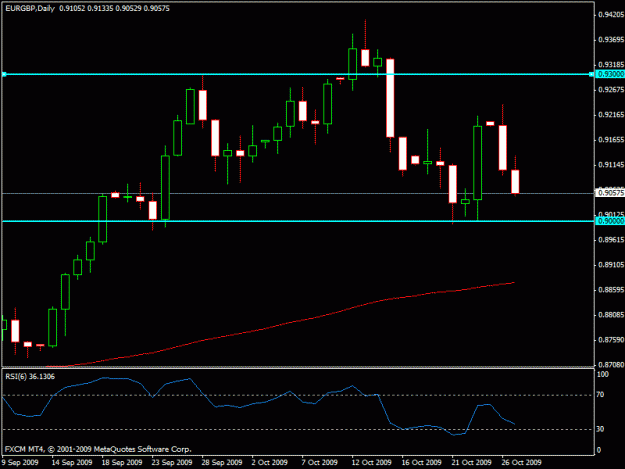Click the 18 Sep 2009 date label
The width and height of the screenshot is (625, 469).
(122, 463)
